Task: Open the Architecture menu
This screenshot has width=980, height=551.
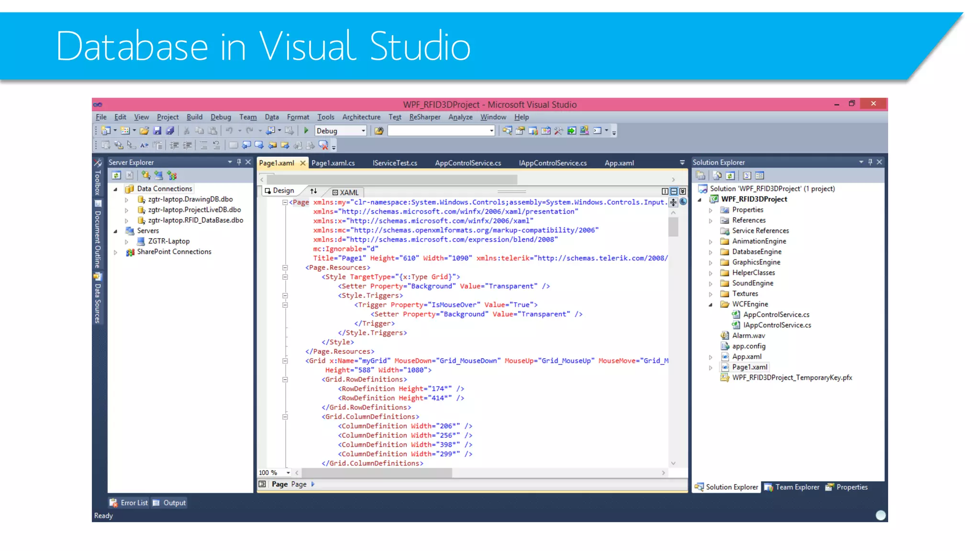Action: (x=361, y=117)
